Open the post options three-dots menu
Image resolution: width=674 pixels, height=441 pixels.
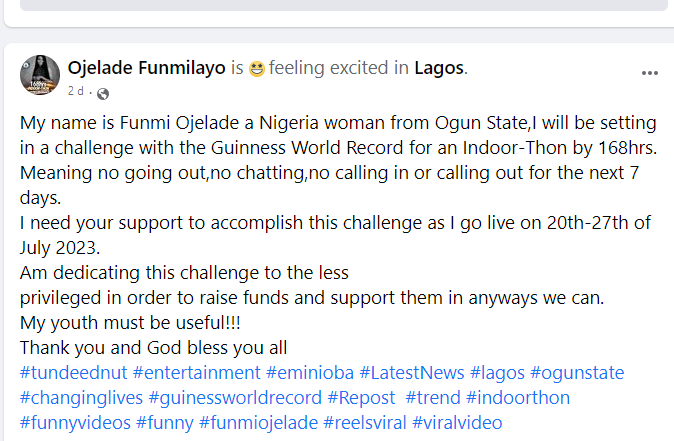point(650,73)
